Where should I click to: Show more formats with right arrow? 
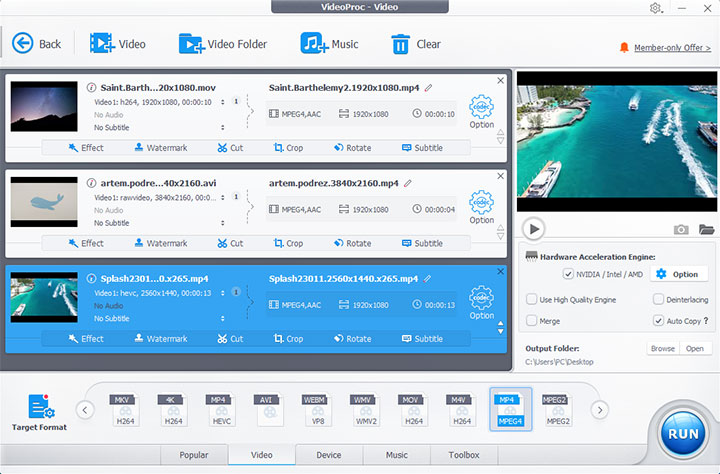[599, 410]
